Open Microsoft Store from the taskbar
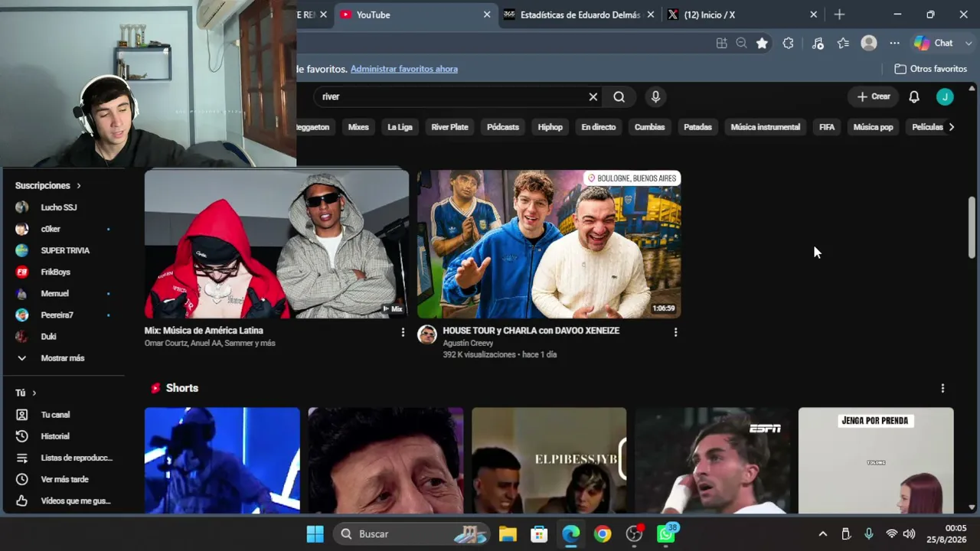 point(540,534)
